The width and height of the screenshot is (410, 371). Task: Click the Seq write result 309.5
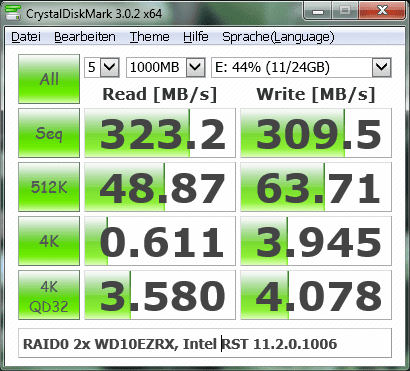[x=316, y=133]
